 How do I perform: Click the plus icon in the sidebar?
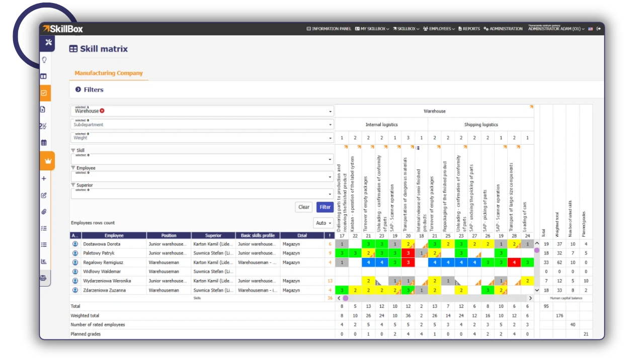click(44, 178)
